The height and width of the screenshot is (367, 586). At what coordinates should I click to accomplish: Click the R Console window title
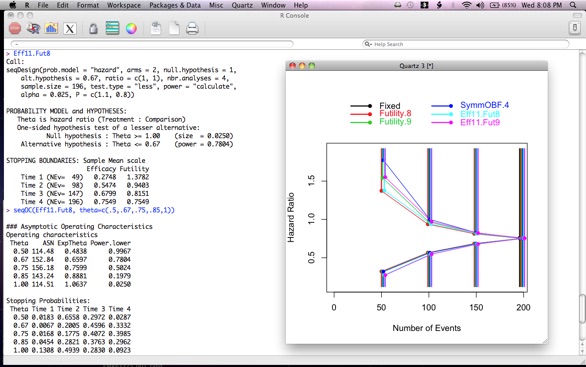coord(294,15)
